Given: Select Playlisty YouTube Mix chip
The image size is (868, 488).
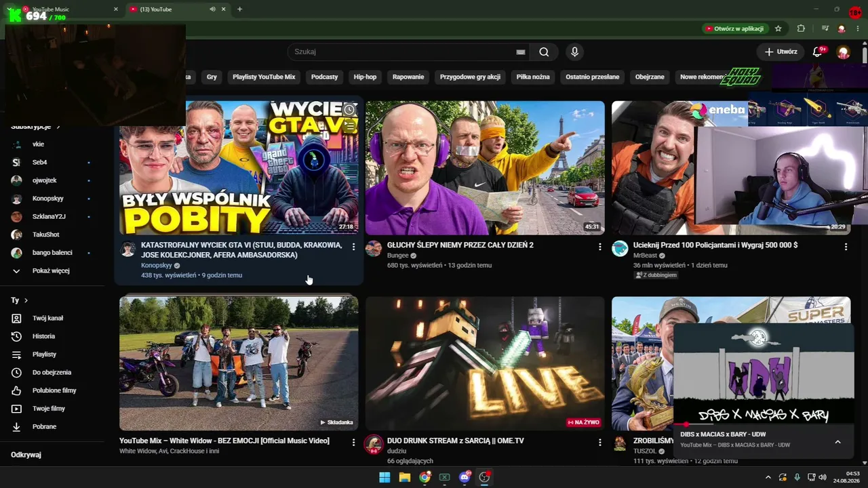Looking at the screenshot, I should pos(264,77).
